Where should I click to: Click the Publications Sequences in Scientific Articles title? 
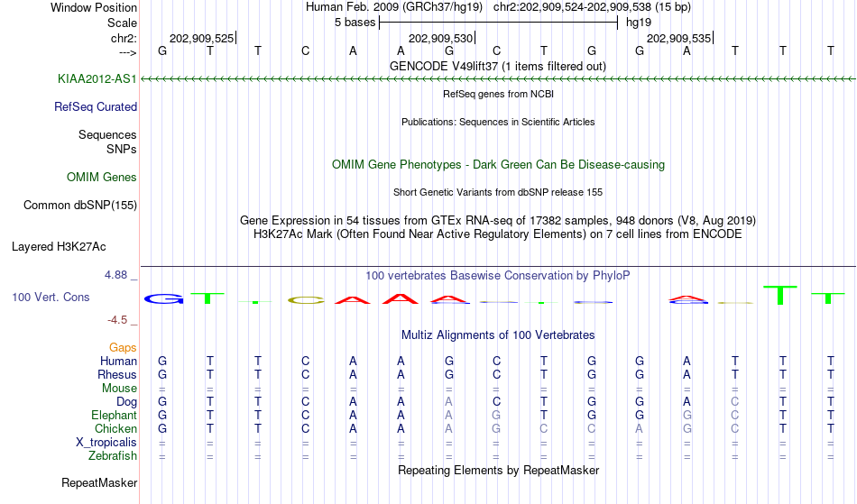(498, 122)
